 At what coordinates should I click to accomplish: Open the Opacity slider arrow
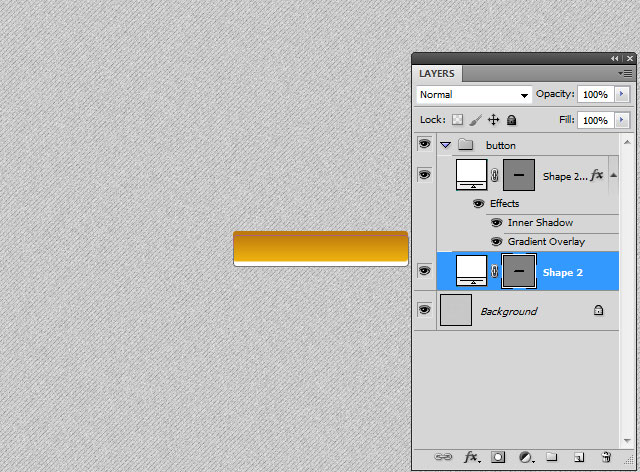tap(622, 94)
